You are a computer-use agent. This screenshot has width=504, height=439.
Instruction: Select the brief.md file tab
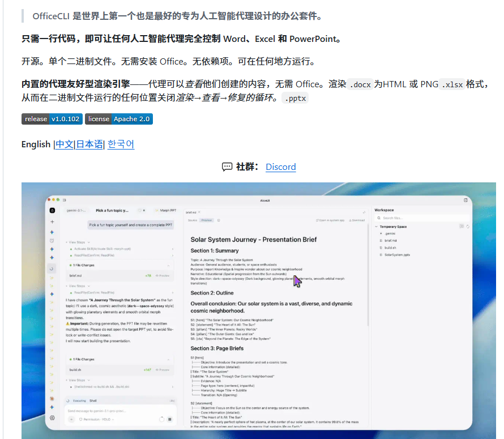tap(191, 212)
